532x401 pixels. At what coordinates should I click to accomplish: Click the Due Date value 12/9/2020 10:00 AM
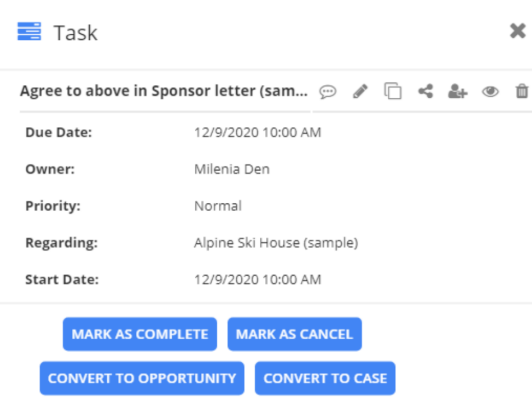tap(258, 133)
